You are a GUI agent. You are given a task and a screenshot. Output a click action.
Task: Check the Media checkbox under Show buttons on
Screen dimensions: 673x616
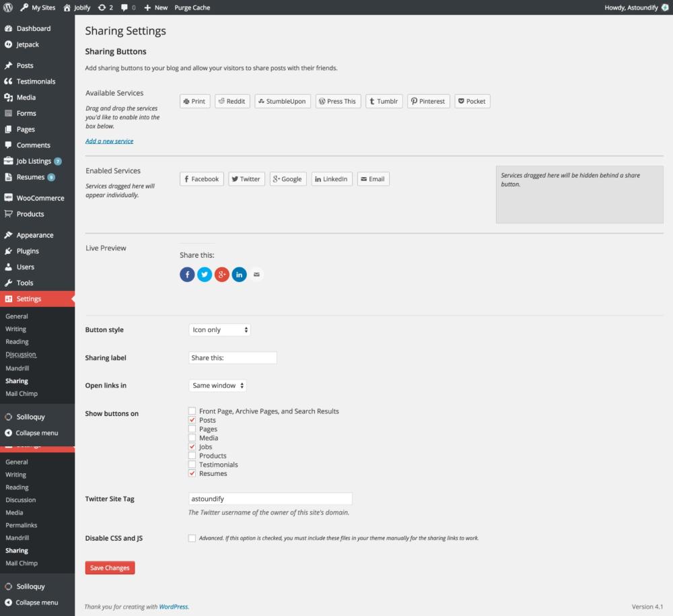(x=192, y=438)
